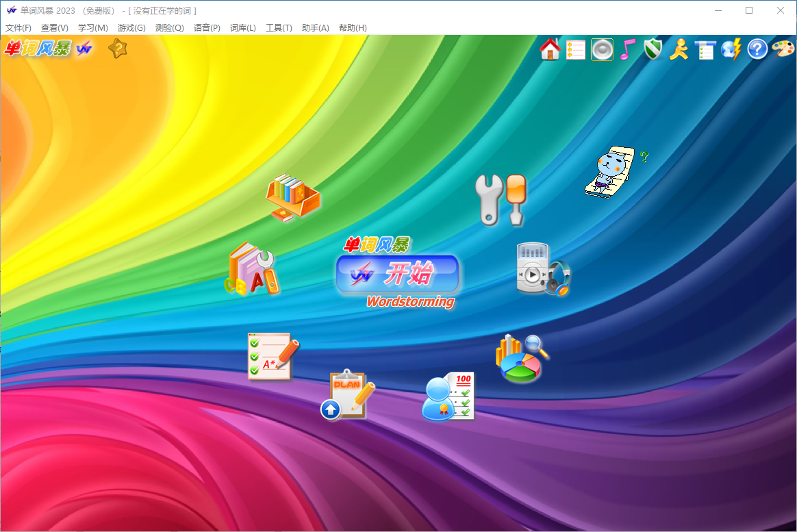
Task: Open the green shield icon
Action: [x=653, y=50]
